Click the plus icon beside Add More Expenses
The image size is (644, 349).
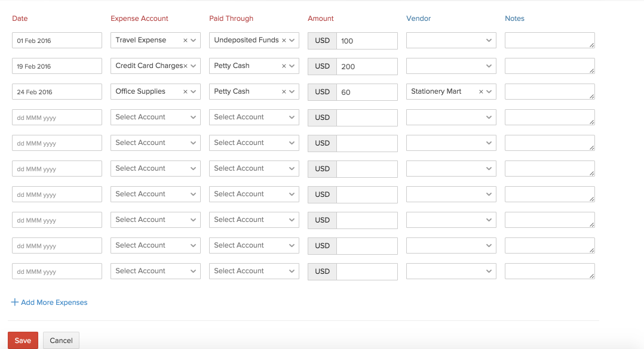click(15, 302)
